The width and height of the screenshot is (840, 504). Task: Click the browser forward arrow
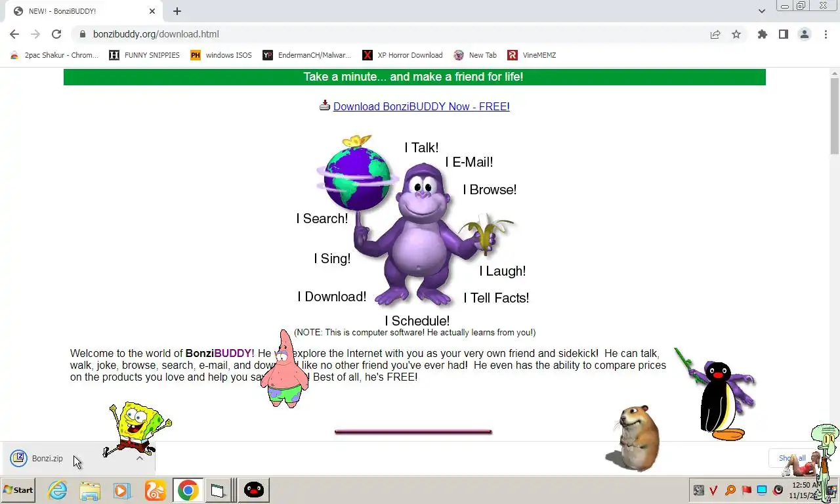[x=35, y=34]
